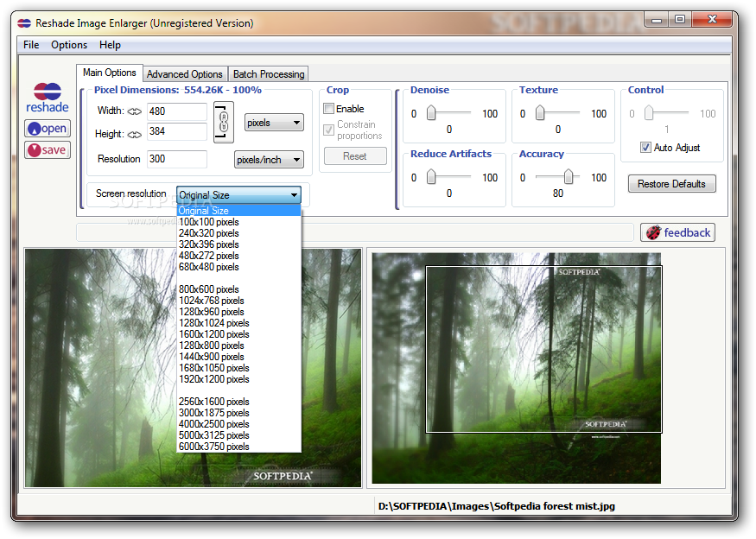
Task: Click the crop Reset button
Action: click(x=355, y=156)
